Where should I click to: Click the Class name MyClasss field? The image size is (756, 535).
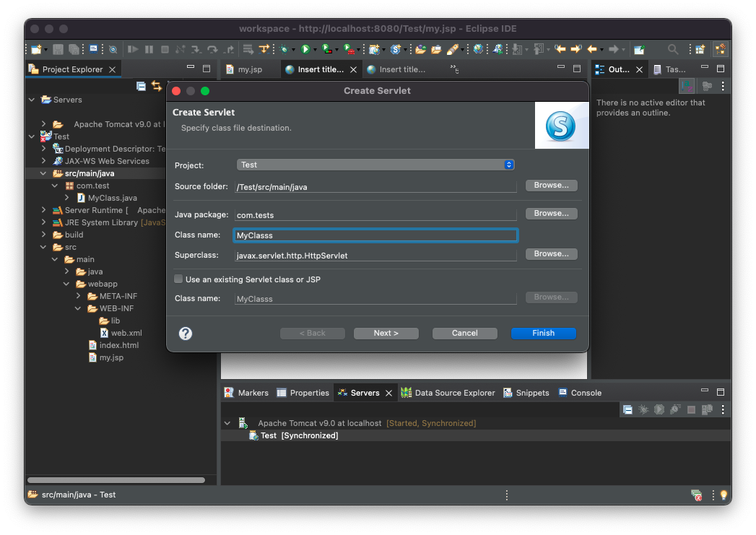[375, 235]
